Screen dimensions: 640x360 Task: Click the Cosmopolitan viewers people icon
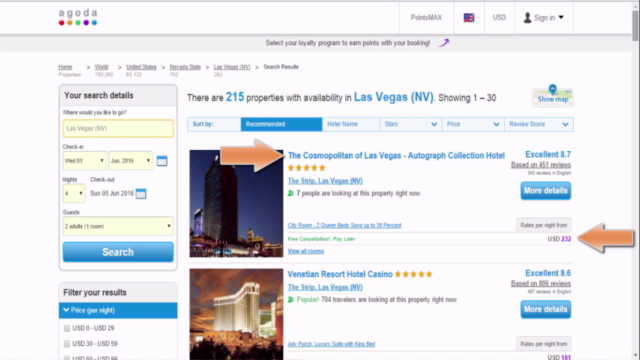[x=291, y=193]
